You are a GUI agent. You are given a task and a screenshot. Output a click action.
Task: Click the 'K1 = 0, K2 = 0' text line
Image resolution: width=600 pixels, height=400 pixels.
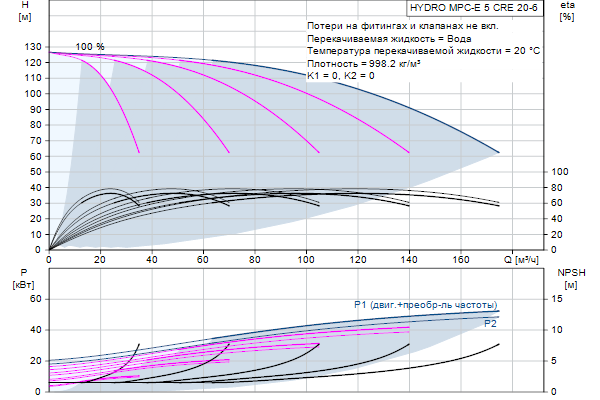pos(341,75)
